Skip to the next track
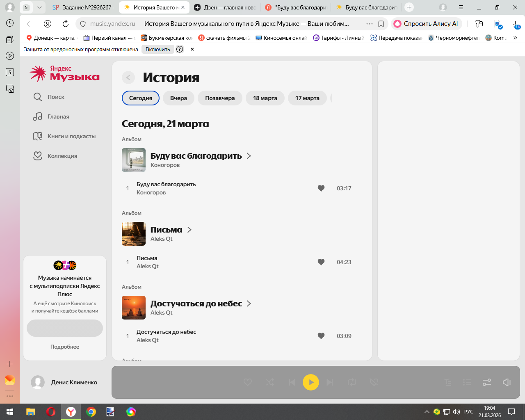The height and width of the screenshot is (420, 525). (330, 382)
